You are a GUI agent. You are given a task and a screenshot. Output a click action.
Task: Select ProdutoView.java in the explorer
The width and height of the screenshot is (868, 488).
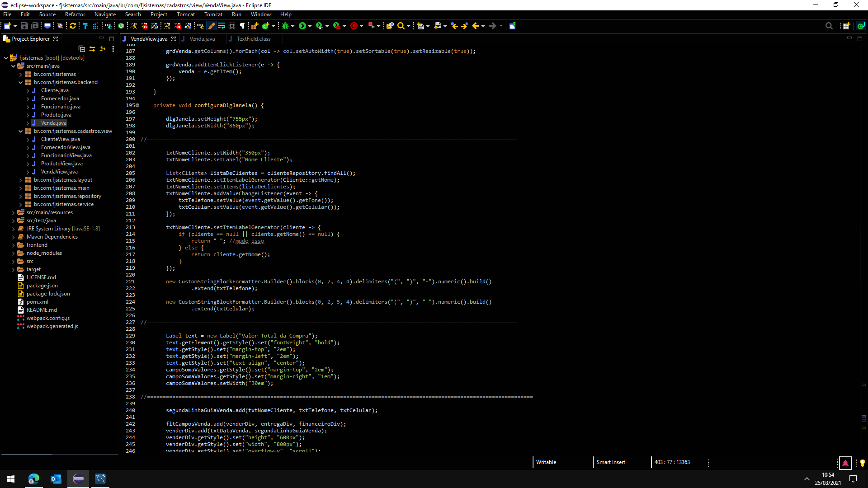point(61,164)
